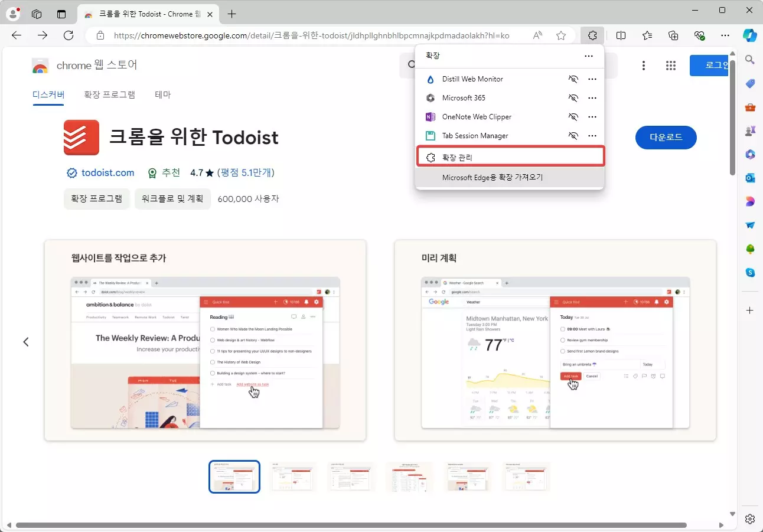Switch to 테마 tab

click(163, 94)
